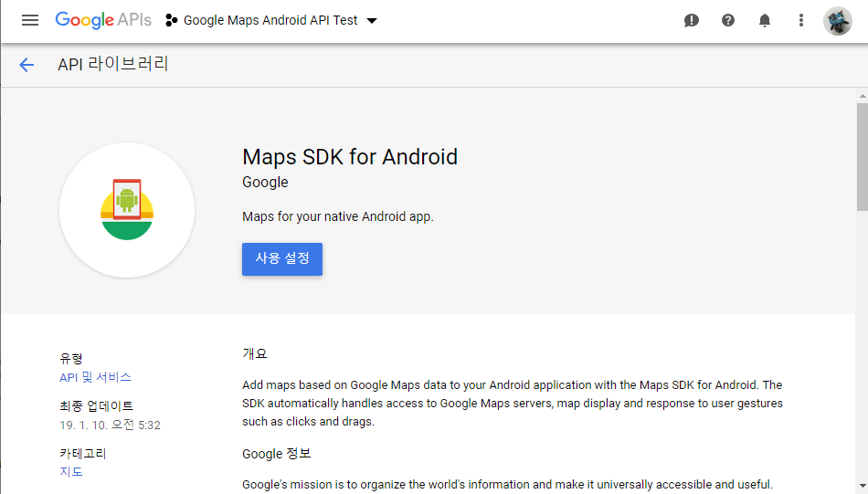Screen dimensions: 868x494
Task: Click the Google APIs logo
Action: pos(103,20)
